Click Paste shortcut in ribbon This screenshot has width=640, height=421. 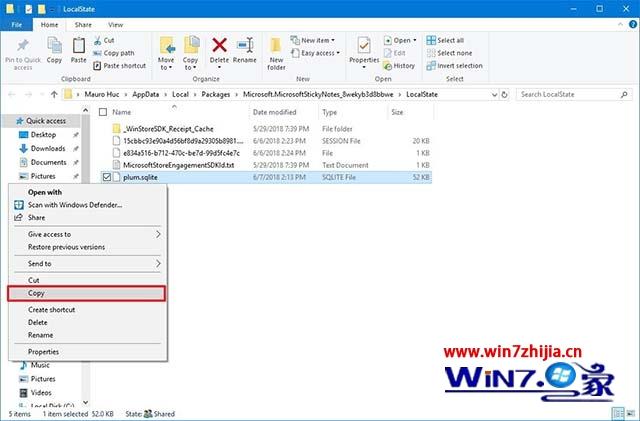pyautogui.click(x=120, y=66)
